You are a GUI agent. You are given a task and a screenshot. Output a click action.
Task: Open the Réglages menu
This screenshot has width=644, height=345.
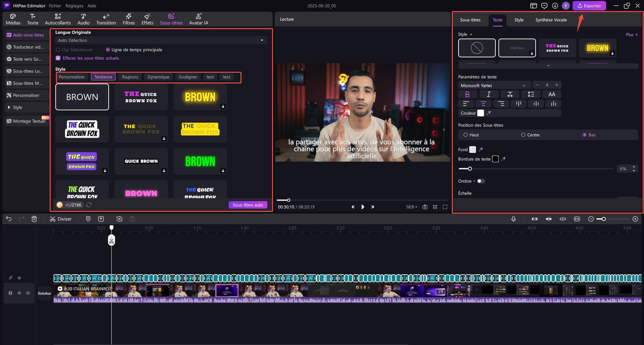(74, 6)
